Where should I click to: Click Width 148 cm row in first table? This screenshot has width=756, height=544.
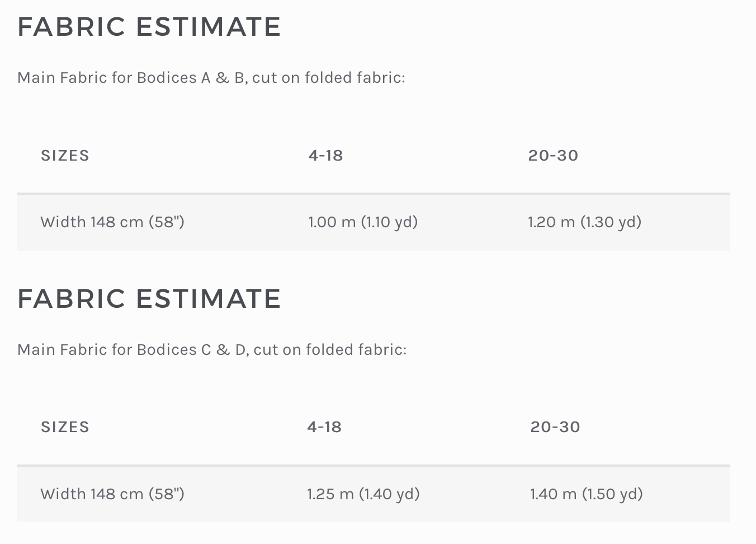click(x=374, y=222)
